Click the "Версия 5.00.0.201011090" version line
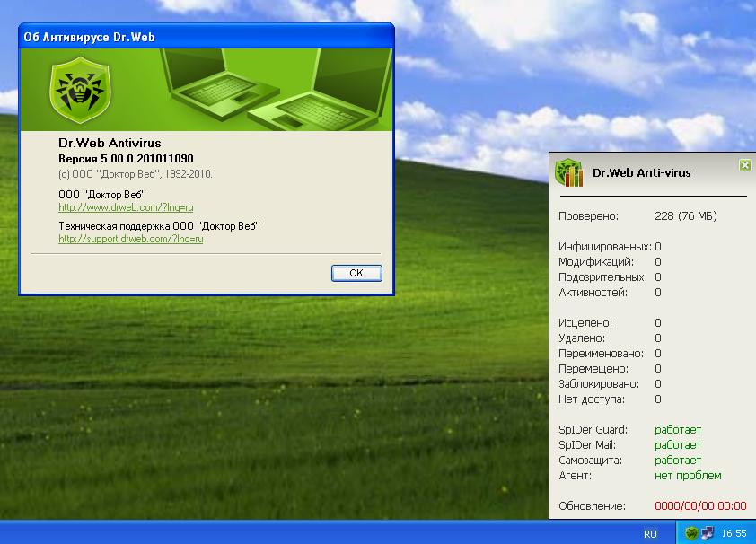This screenshot has width=756, height=544. click(x=126, y=159)
